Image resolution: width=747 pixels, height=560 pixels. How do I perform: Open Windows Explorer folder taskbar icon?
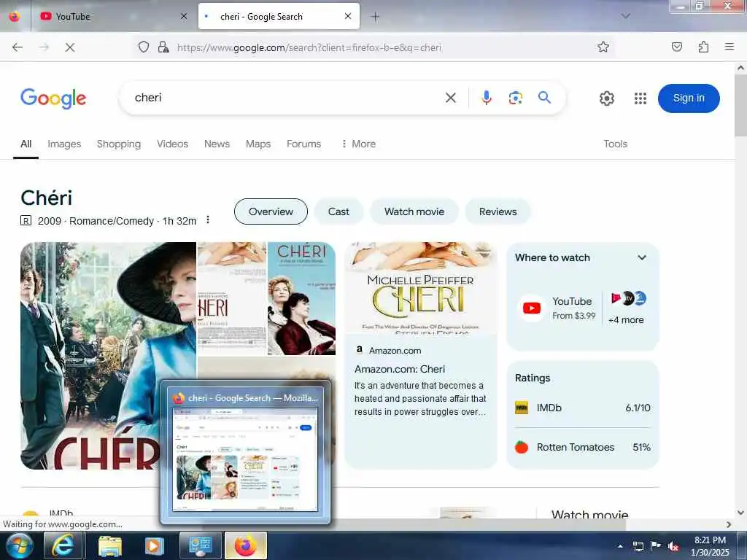(x=110, y=545)
